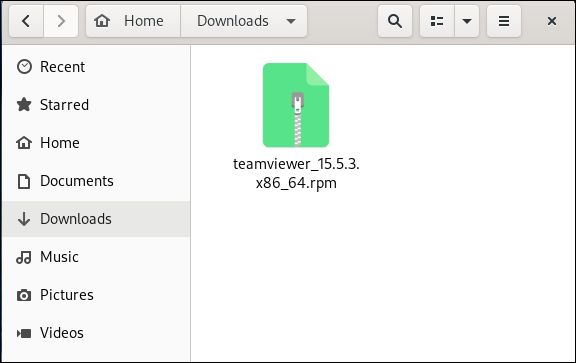The width and height of the screenshot is (576, 363).
Task: Open the search magnifier button
Action: tap(395, 21)
